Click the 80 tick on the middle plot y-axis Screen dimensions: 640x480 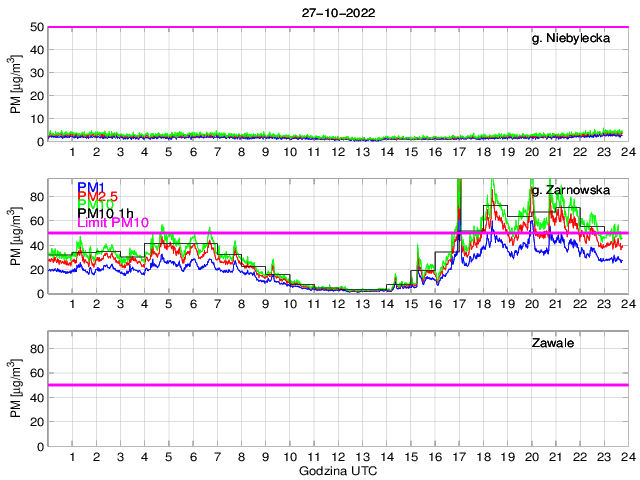click(x=34, y=197)
